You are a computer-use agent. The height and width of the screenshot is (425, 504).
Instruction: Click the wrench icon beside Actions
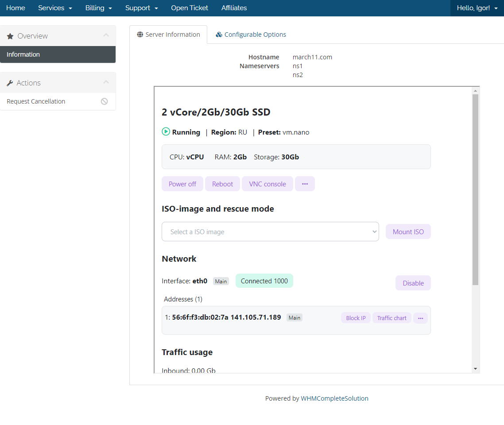(x=10, y=83)
